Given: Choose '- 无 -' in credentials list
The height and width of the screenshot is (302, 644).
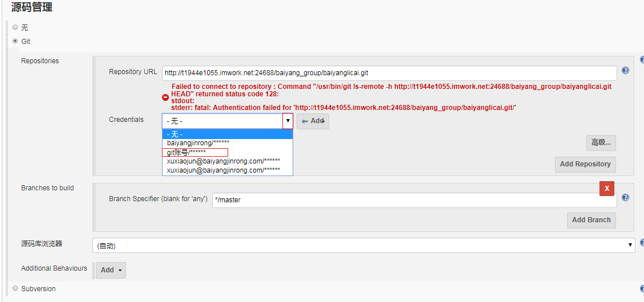Looking at the screenshot, I should click(x=228, y=134).
